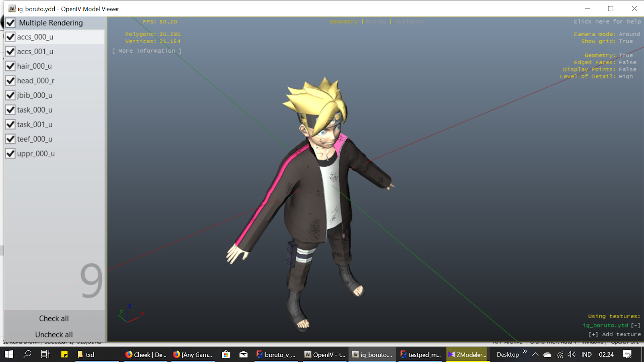
Task: Toggle the Show grid: True setting
Action: point(607,41)
